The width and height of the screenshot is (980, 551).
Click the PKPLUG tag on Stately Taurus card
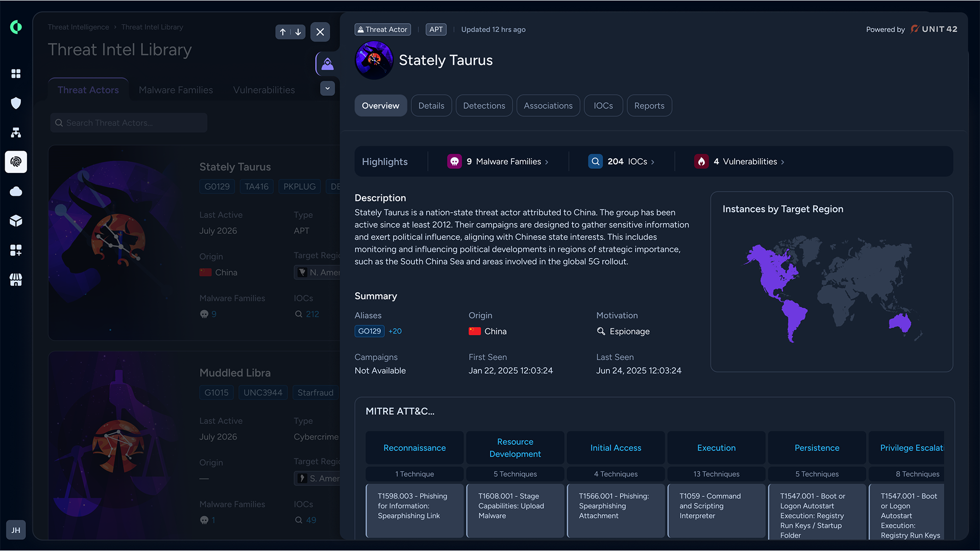[x=300, y=187]
